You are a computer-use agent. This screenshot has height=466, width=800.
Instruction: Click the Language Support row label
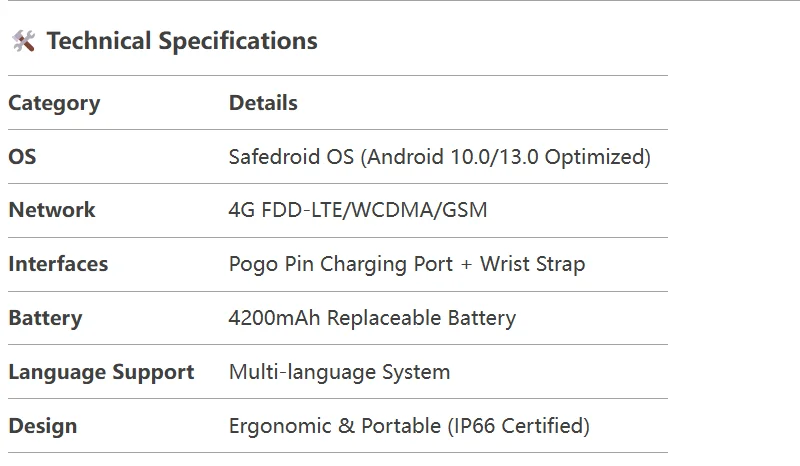tap(101, 372)
